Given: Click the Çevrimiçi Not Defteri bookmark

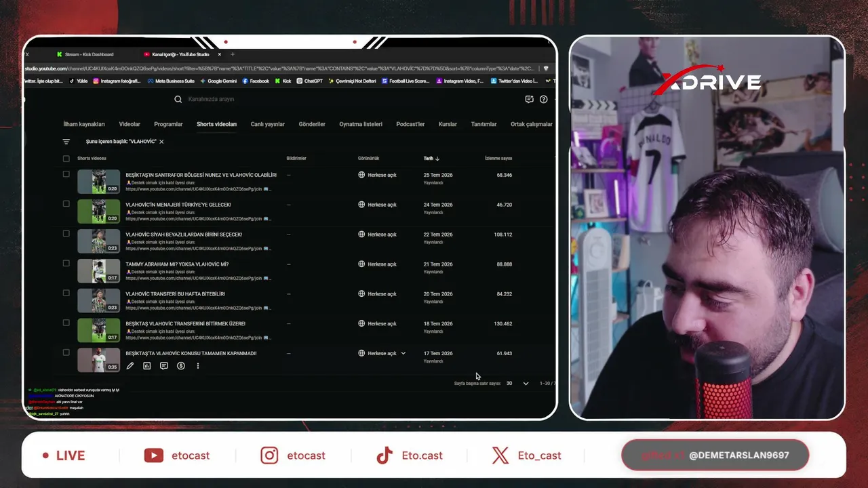Looking at the screenshot, I should coord(352,81).
